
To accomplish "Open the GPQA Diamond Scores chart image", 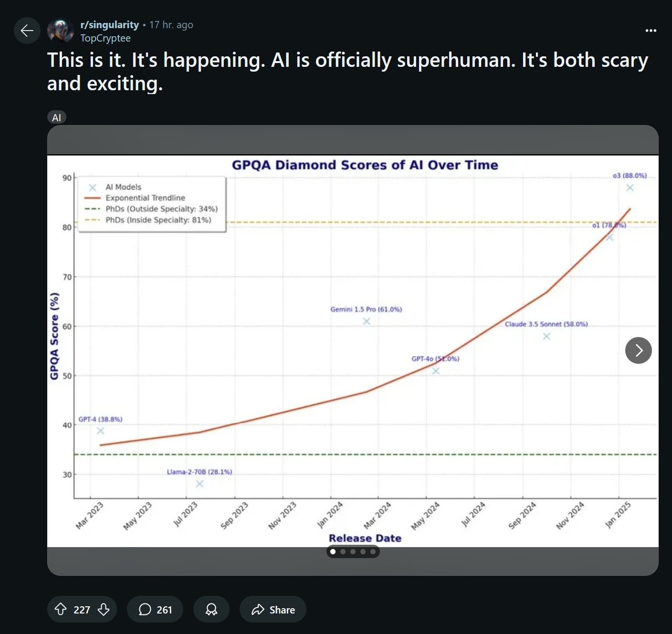I will coord(353,350).
